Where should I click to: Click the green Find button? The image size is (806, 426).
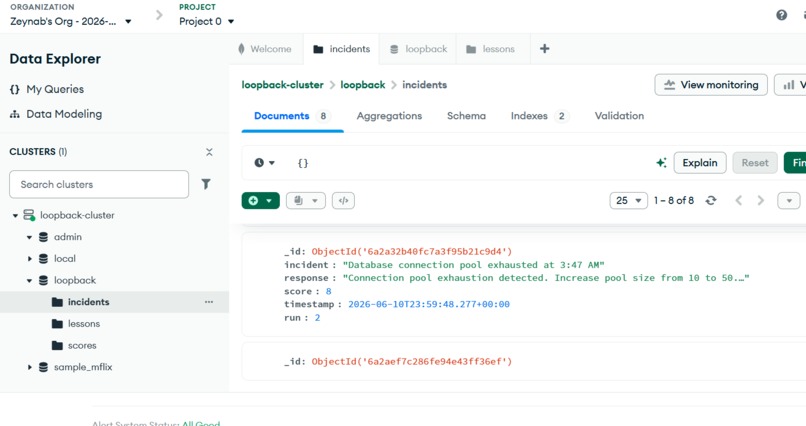click(795, 163)
